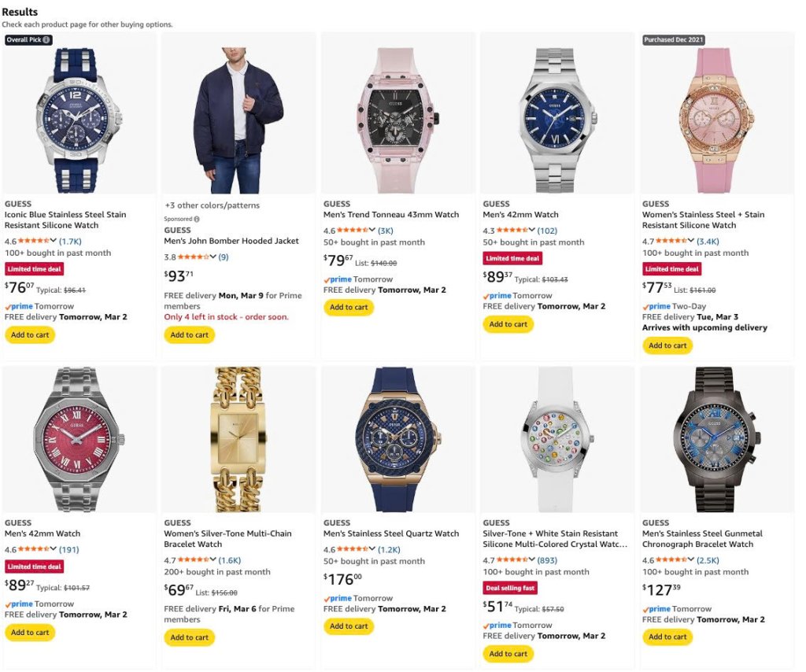Select the pink tonneau watch product image
The width and height of the screenshot is (806, 672).
coord(397,120)
